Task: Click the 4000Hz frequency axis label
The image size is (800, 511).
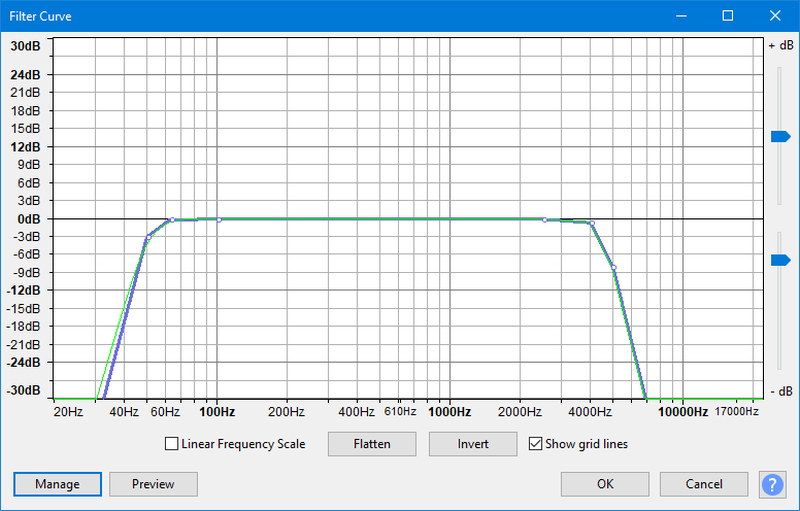Action: point(590,412)
